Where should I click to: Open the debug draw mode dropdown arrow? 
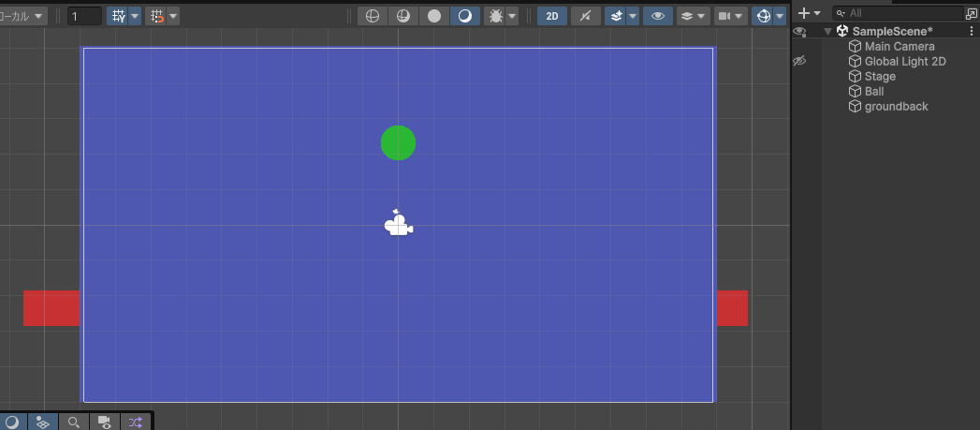point(513,16)
